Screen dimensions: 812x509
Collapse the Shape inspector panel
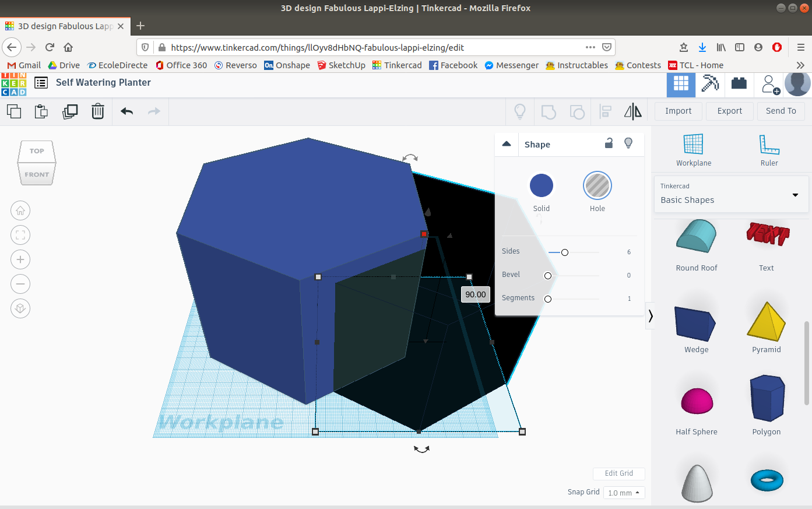[x=507, y=144]
